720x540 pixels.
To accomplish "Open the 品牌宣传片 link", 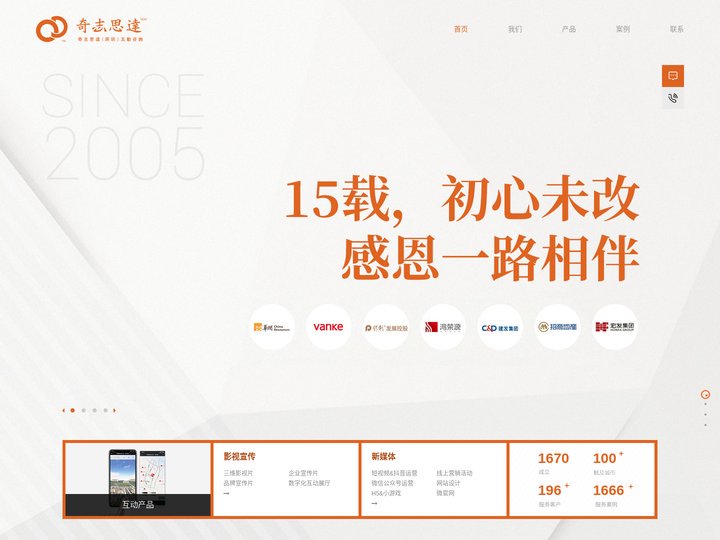I will click(238, 483).
